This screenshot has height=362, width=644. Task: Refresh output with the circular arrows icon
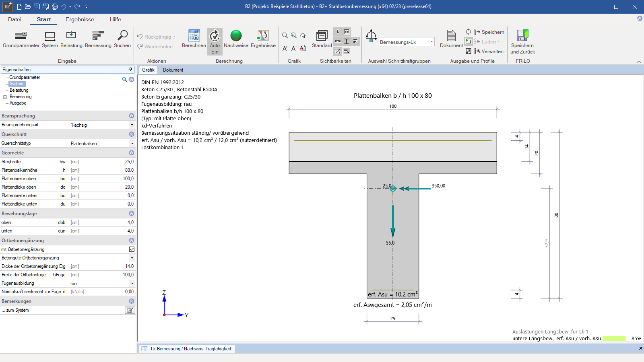469,32
